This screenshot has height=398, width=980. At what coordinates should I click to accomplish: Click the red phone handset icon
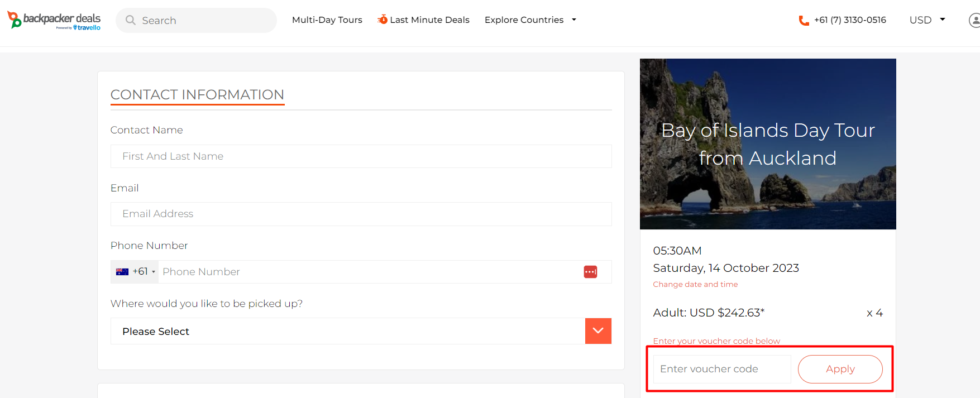(804, 21)
